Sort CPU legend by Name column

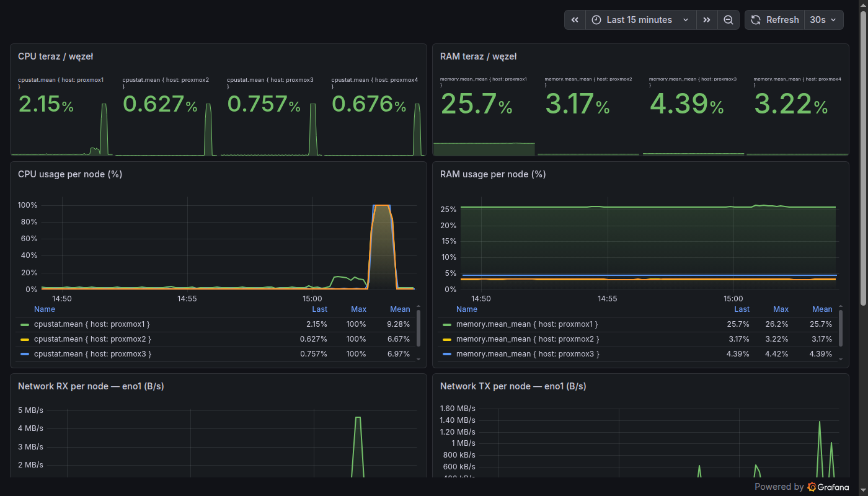(45, 309)
